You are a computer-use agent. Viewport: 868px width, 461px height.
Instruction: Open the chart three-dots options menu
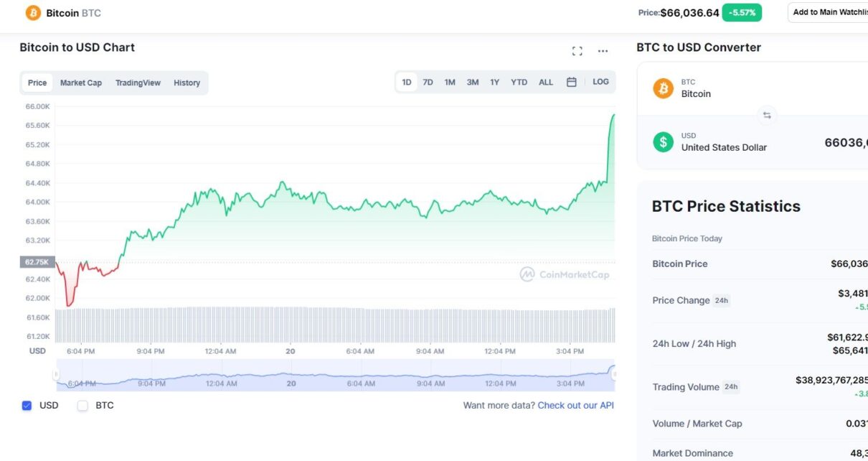pos(603,51)
